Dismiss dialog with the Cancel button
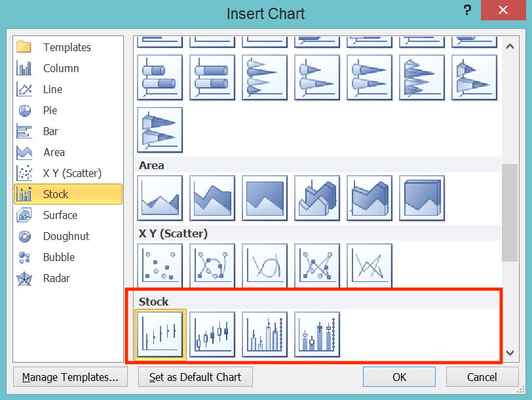This screenshot has width=532, height=400. point(482,377)
